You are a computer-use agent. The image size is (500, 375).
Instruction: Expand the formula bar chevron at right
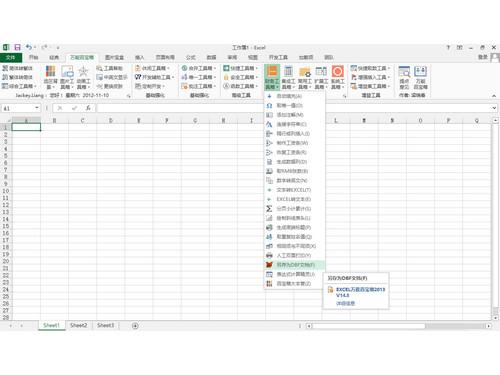494,108
